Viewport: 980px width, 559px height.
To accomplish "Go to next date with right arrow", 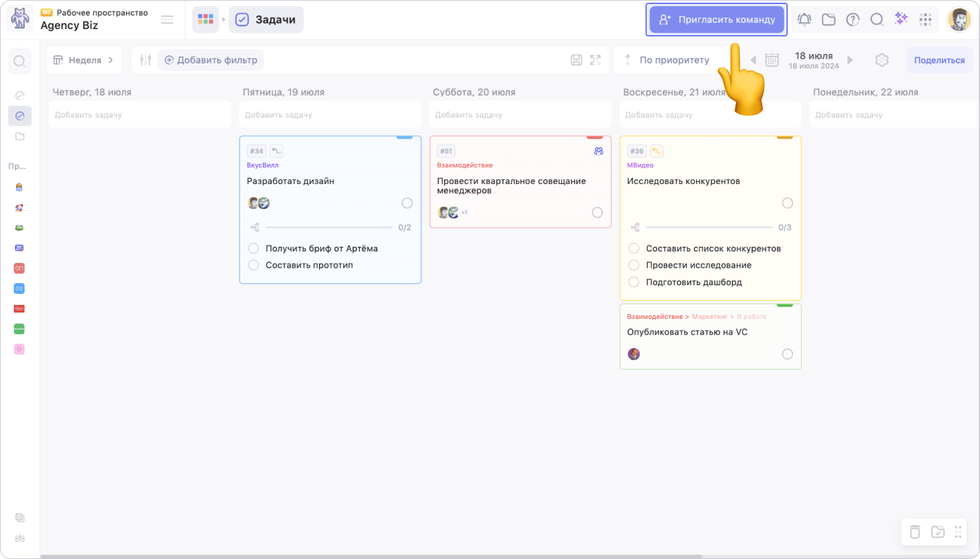I will click(x=851, y=60).
